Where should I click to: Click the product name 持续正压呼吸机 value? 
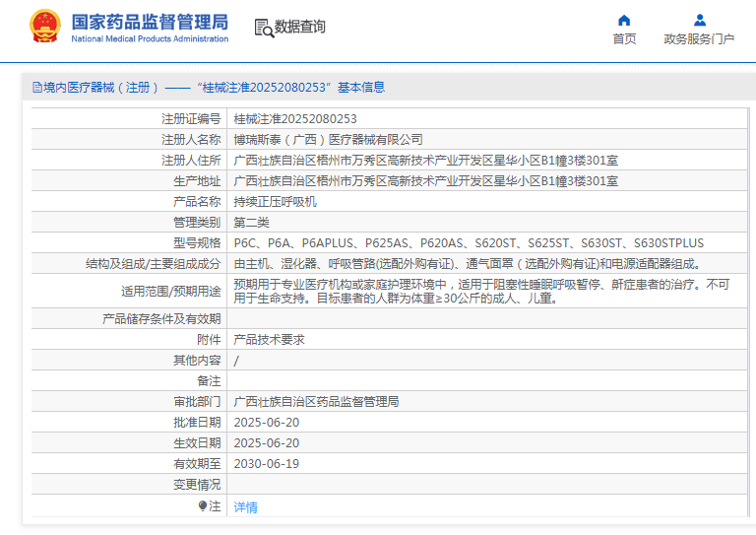click(x=275, y=201)
